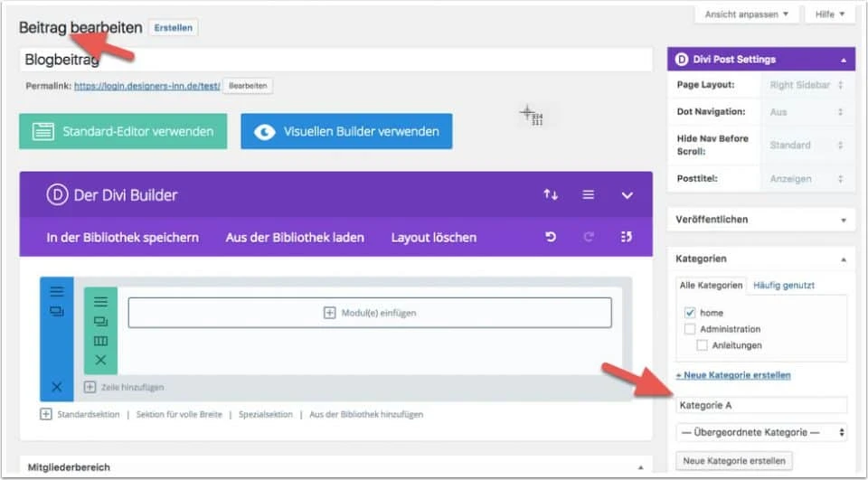Click plus icon beside Zeile hinzufügen
The width and height of the screenshot is (868, 480).
[x=90, y=387]
